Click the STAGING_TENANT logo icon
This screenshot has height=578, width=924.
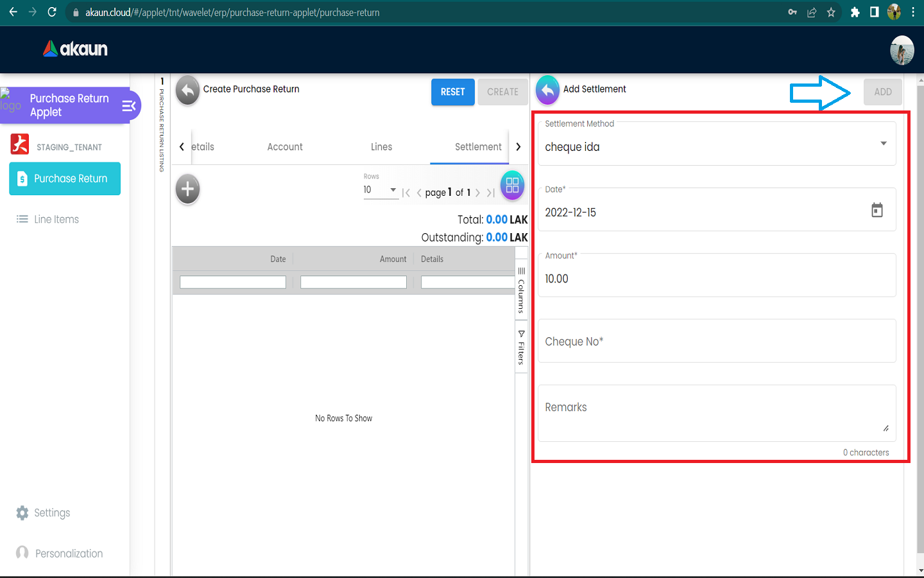coord(20,144)
